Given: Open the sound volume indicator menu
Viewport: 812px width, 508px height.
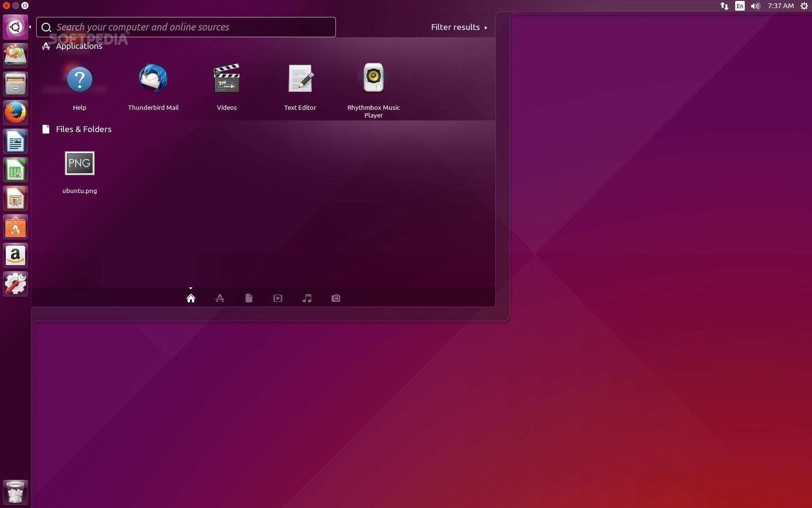Looking at the screenshot, I should (755, 6).
